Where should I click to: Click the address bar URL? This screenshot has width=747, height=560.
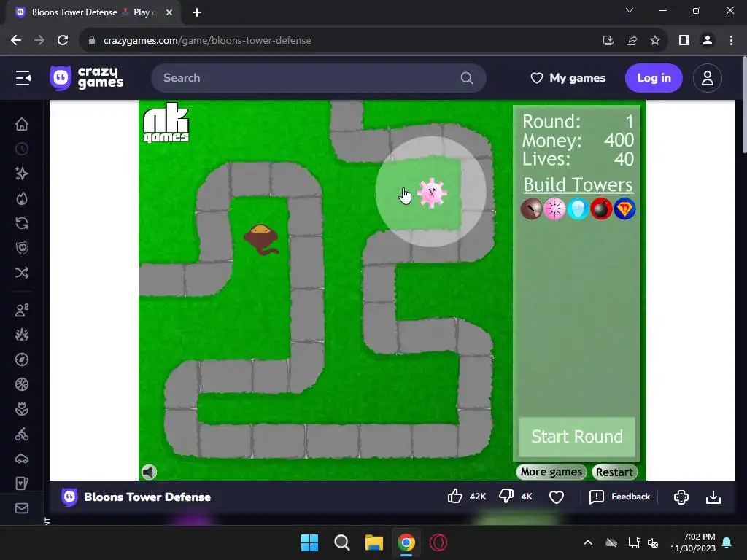pyautogui.click(x=207, y=41)
